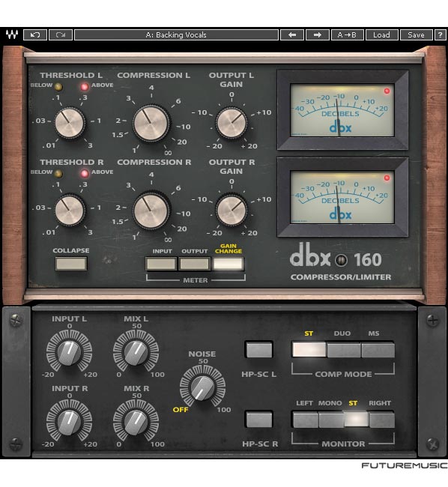Click the Input R knob
Image resolution: width=448 pixels, height=487 pixels.
point(69,423)
